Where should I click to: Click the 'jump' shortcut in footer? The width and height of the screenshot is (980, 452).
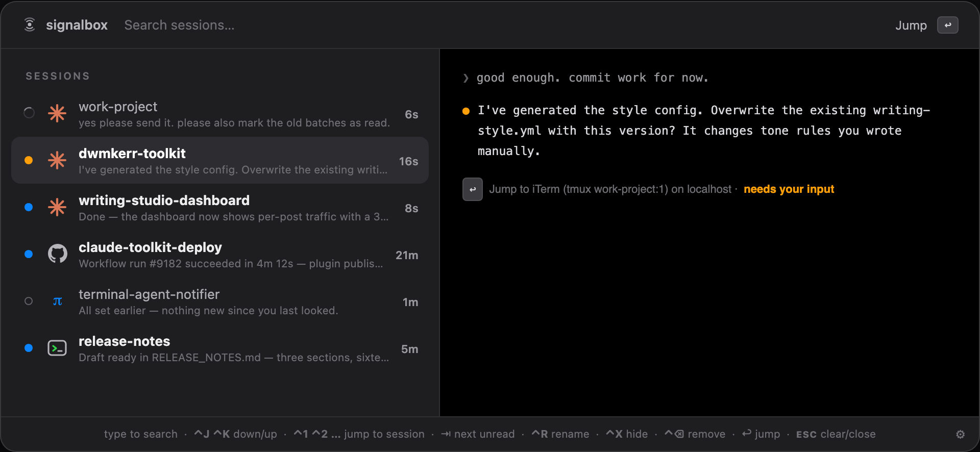point(761,434)
